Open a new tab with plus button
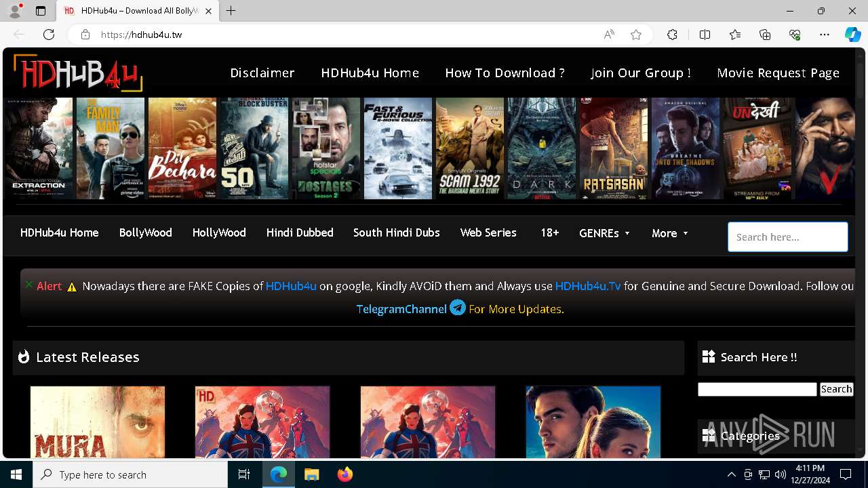868x488 pixels. [231, 11]
